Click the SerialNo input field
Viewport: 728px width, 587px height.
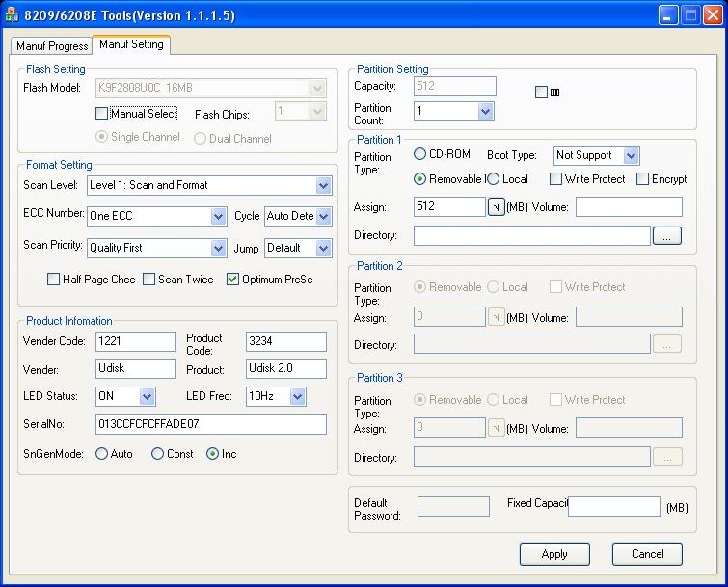coord(210,424)
